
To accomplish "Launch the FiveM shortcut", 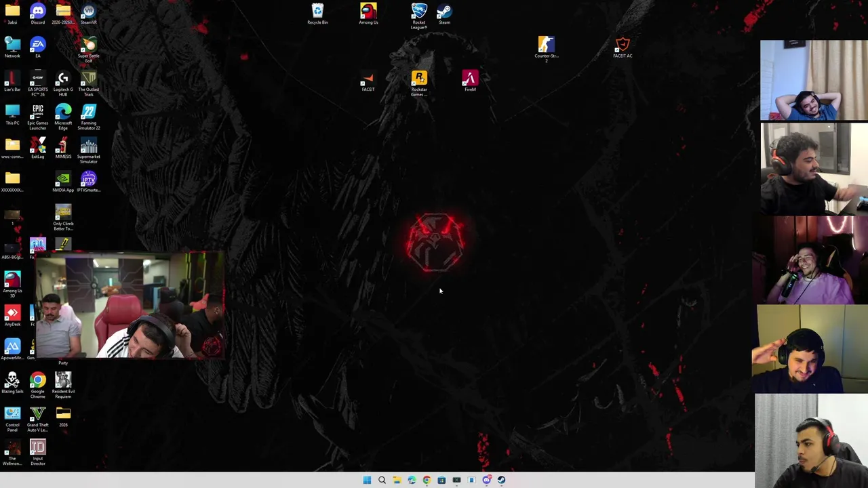I will pyautogui.click(x=470, y=81).
